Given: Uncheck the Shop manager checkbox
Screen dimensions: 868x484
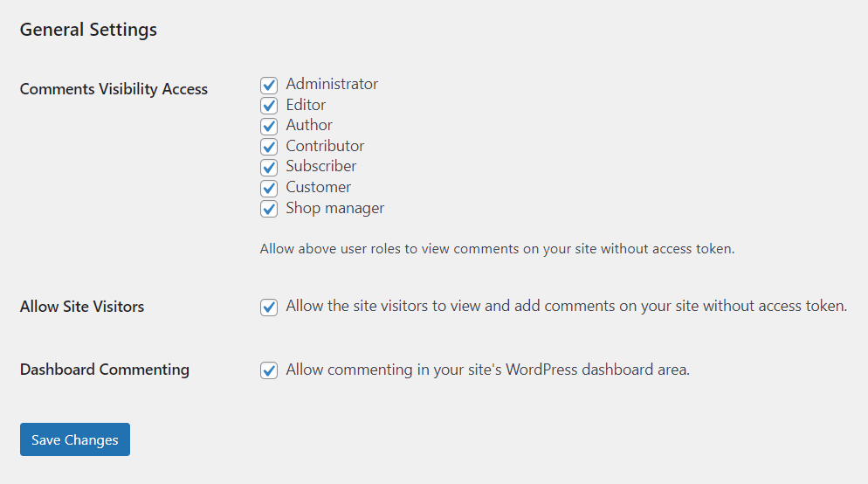Looking at the screenshot, I should pos(269,209).
